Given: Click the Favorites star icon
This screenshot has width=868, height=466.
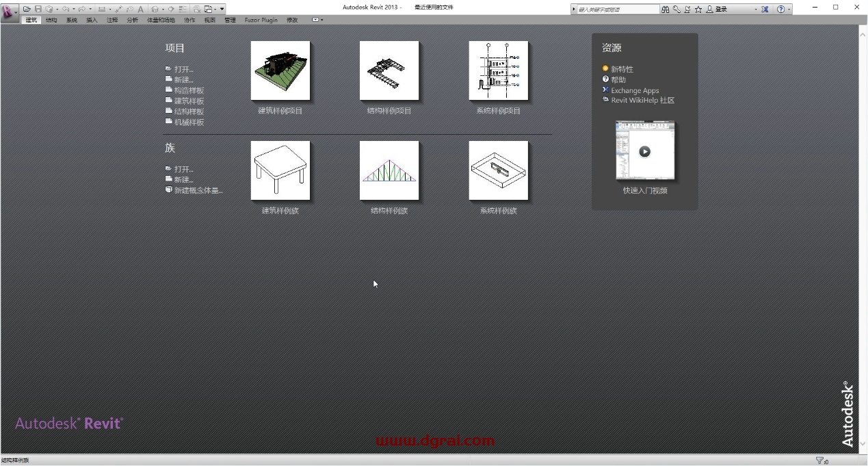Looking at the screenshot, I should pyautogui.click(x=698, y=9).
